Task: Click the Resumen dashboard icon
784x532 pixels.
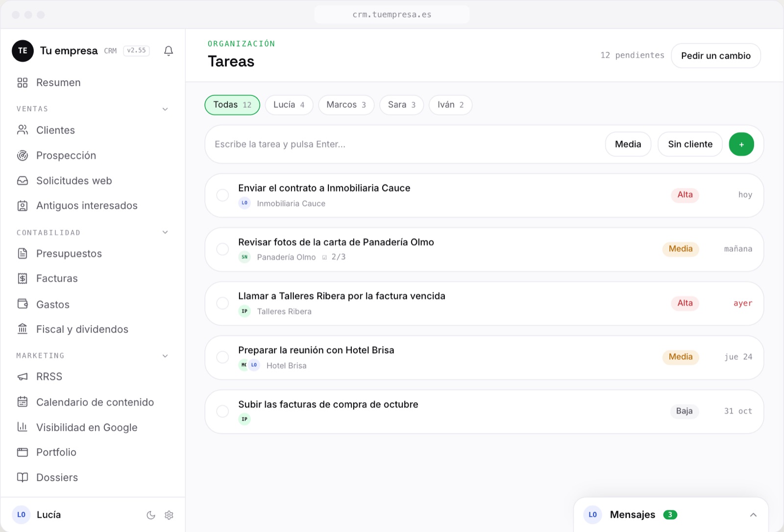Action: tap(23, 83)
